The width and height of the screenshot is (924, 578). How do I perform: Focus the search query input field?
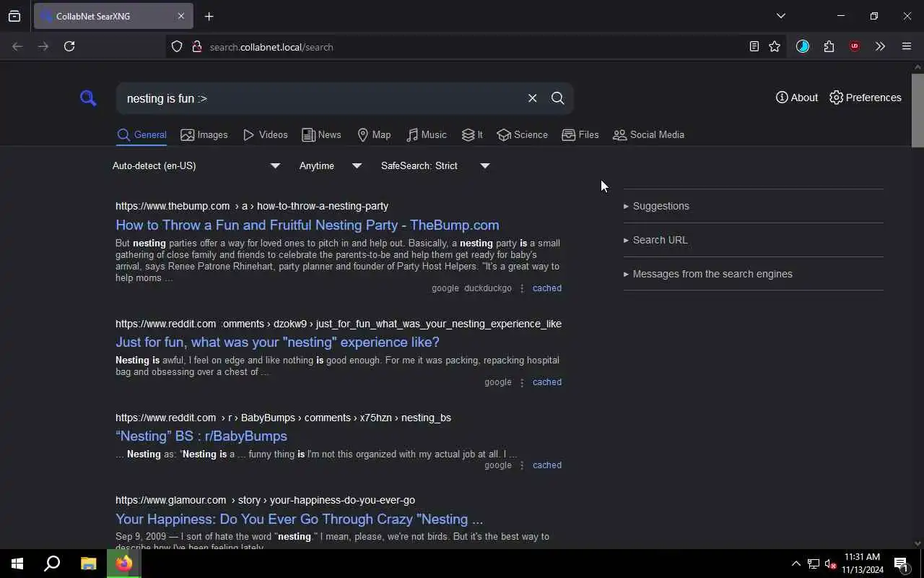321,98
